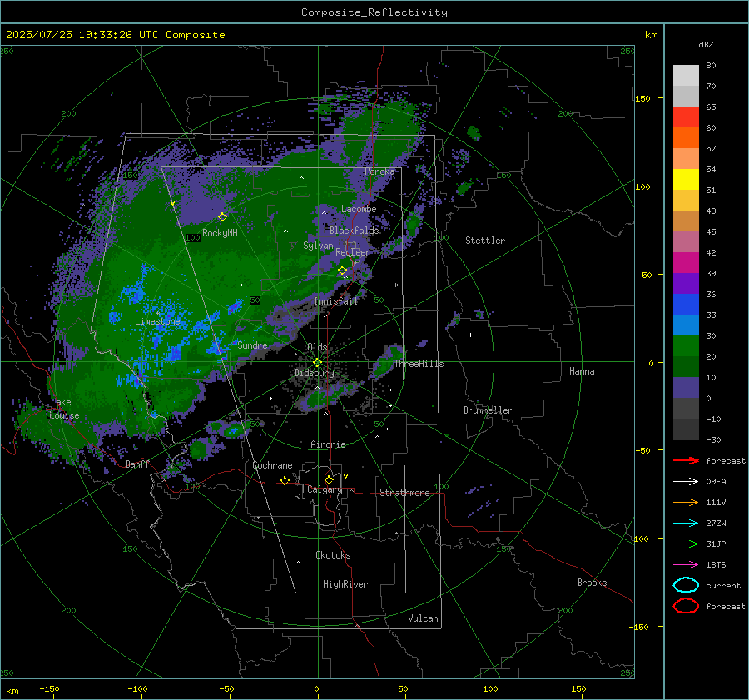The image size is (749, 700).
Task: Select the Banff label
Action: [137, 464]
